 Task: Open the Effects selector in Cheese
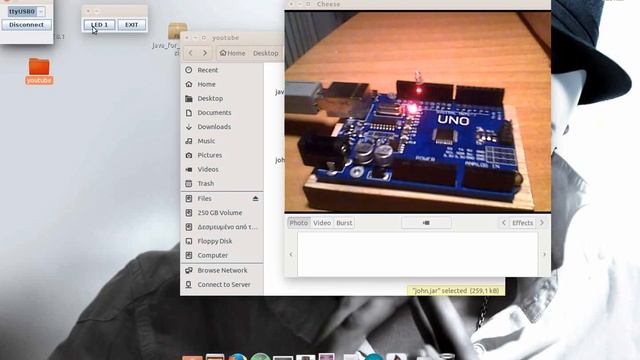pyautogui.click(x=522, y=223)
